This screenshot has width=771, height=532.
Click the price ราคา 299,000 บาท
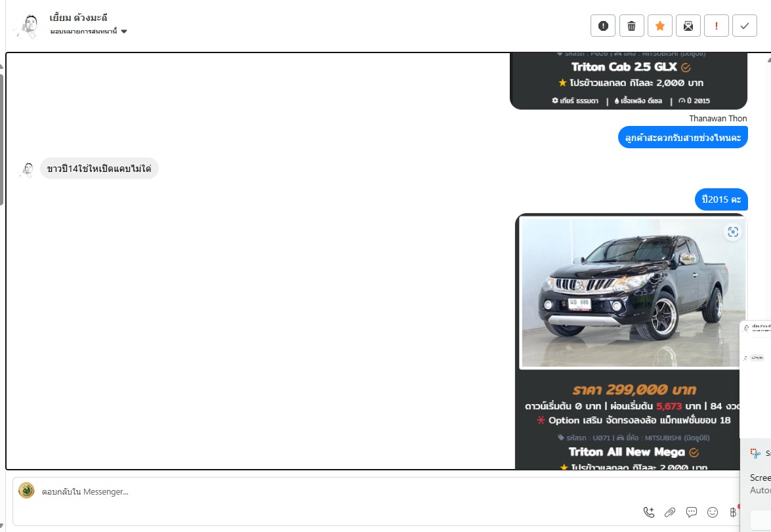tap(635, 390)
